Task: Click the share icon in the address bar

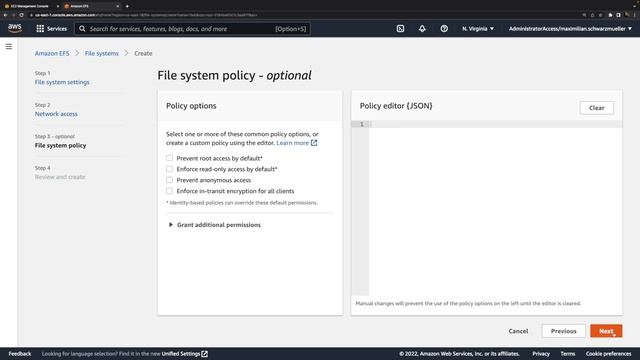Action: 592,15
